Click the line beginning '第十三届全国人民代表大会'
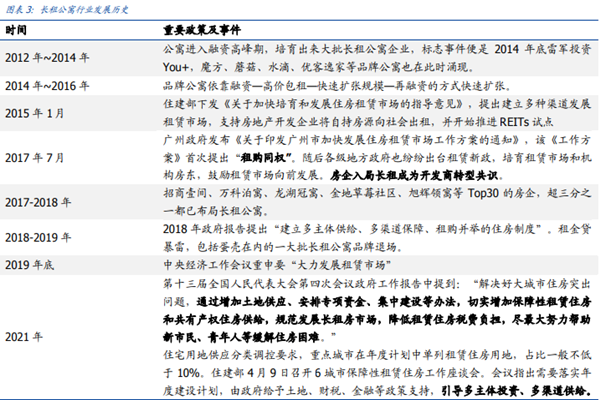The width and height of the screenshot is (600, 400). [x=377, y=284]
